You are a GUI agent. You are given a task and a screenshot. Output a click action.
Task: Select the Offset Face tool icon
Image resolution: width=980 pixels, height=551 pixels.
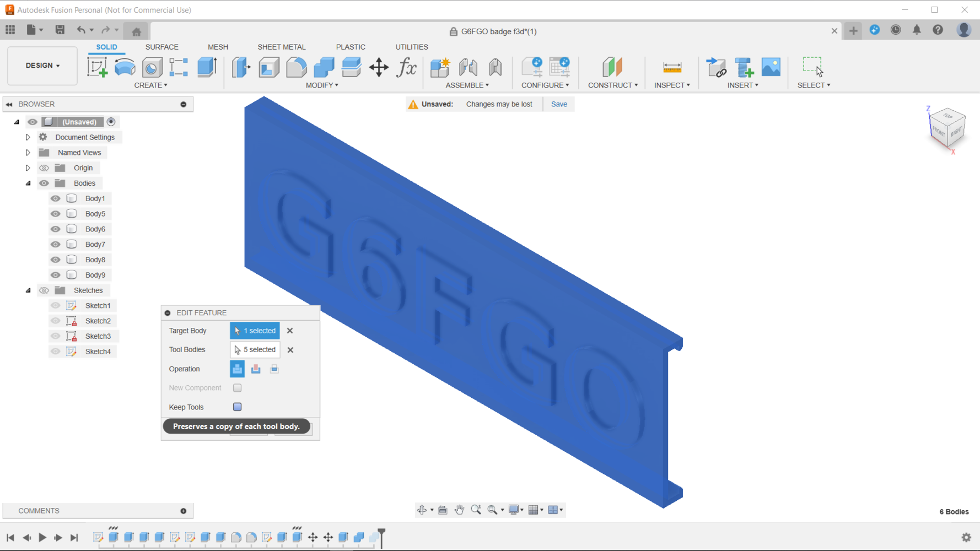[351, 67]
